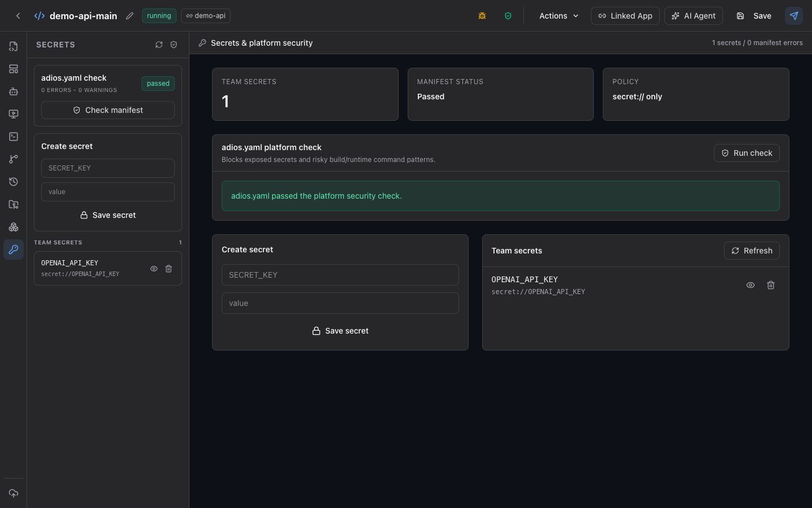
Task: Focus the main value input field
Action: [x=340, y=303]
